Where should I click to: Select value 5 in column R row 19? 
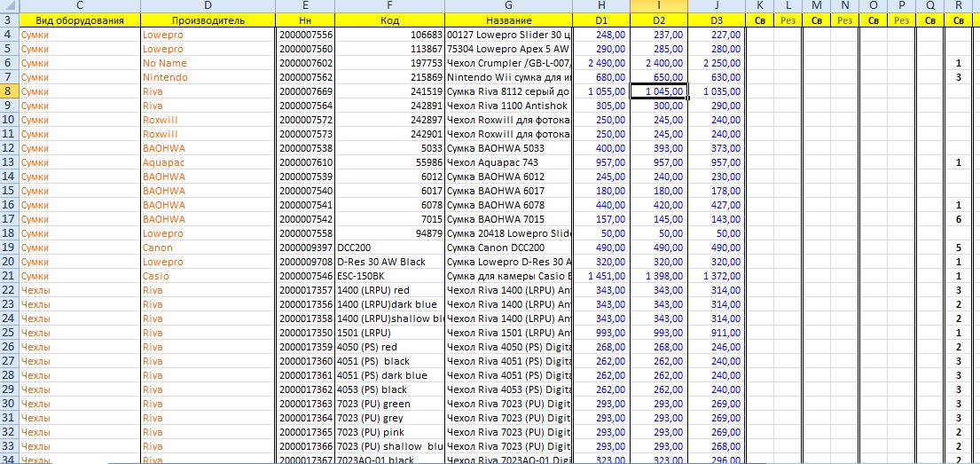pos(959,248)
